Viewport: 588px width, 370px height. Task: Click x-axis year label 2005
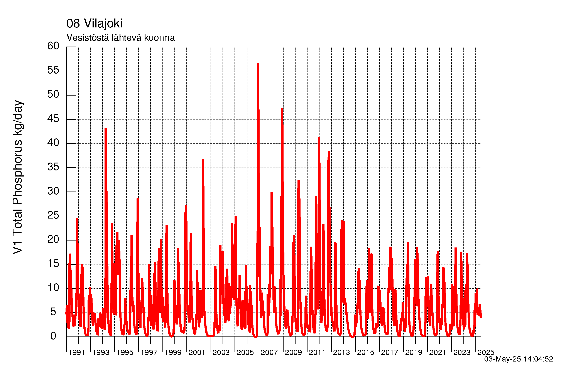[x=245, y=352]
